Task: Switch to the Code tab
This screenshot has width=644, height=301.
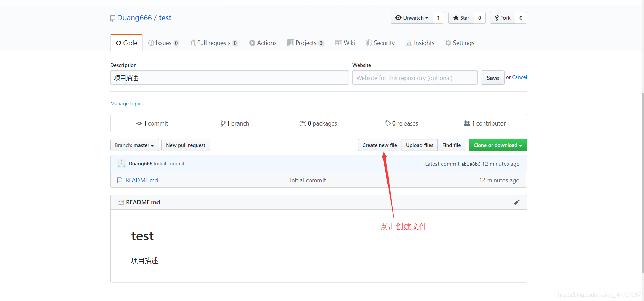Action: [x=126, y=43]
